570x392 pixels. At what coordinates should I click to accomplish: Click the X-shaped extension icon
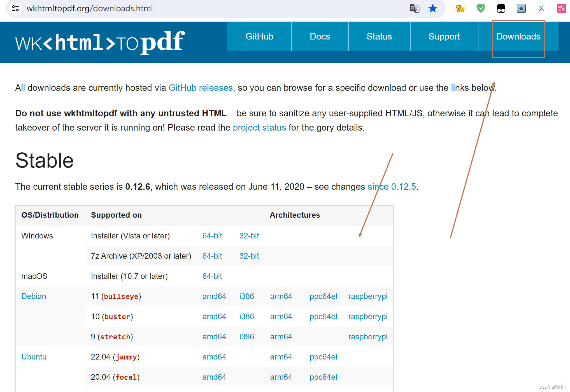pos(541,8)
